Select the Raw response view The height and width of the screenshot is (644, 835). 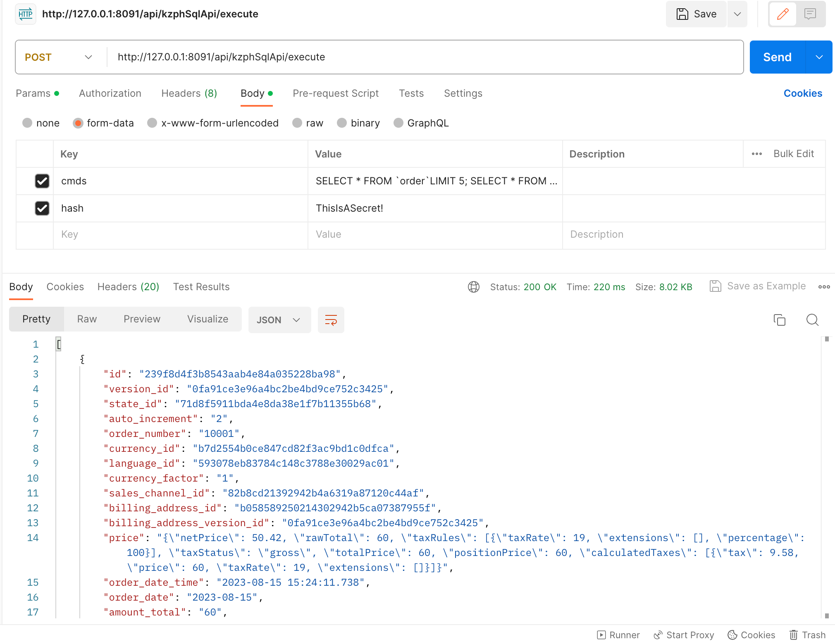pyautogui.click(x=87, y=319)
